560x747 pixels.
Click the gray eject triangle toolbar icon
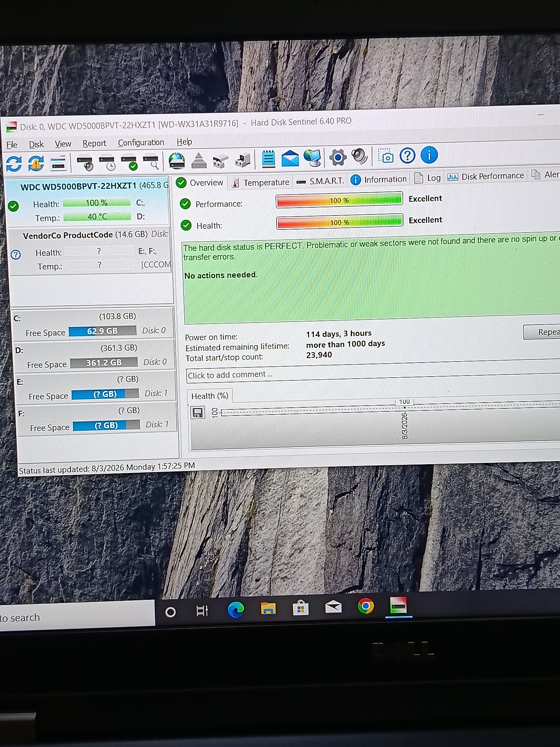[199, 160]
